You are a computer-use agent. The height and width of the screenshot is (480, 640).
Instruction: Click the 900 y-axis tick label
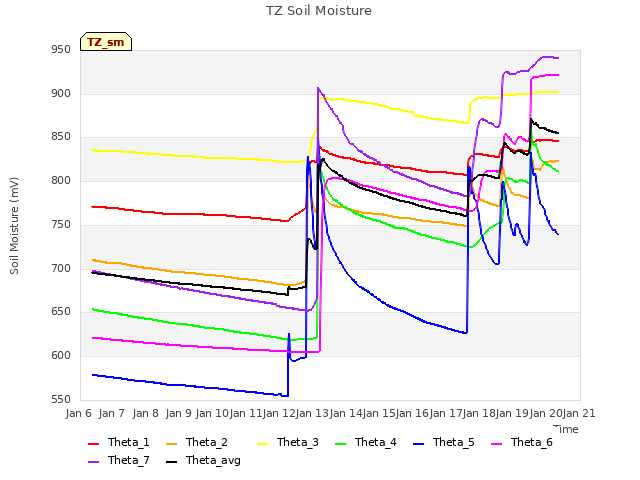click(x=61, y=93)
